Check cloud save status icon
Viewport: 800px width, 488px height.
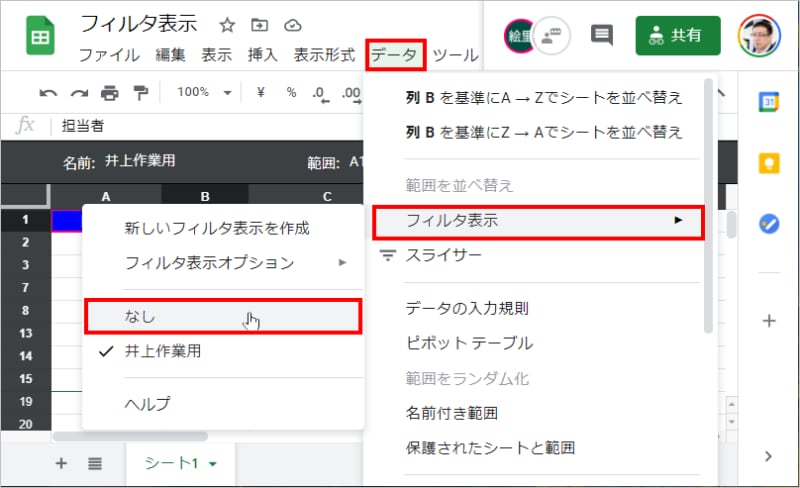point(293,25)
